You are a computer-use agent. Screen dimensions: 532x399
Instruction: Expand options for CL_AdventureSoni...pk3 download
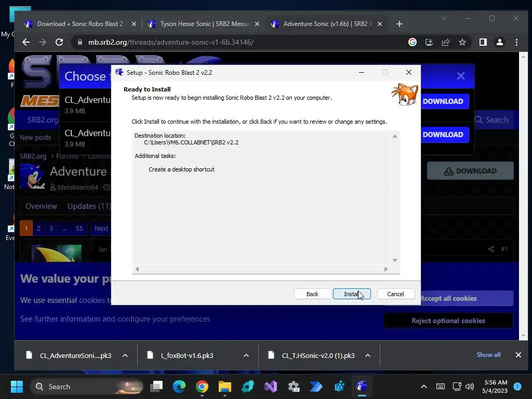pyautogui.click(x=125, y=355)
